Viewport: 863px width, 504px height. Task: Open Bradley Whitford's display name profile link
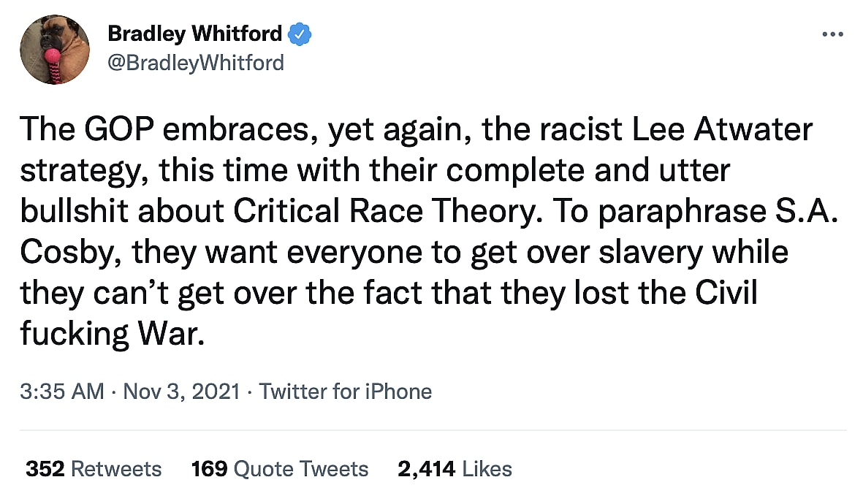(x=194, y=34)
